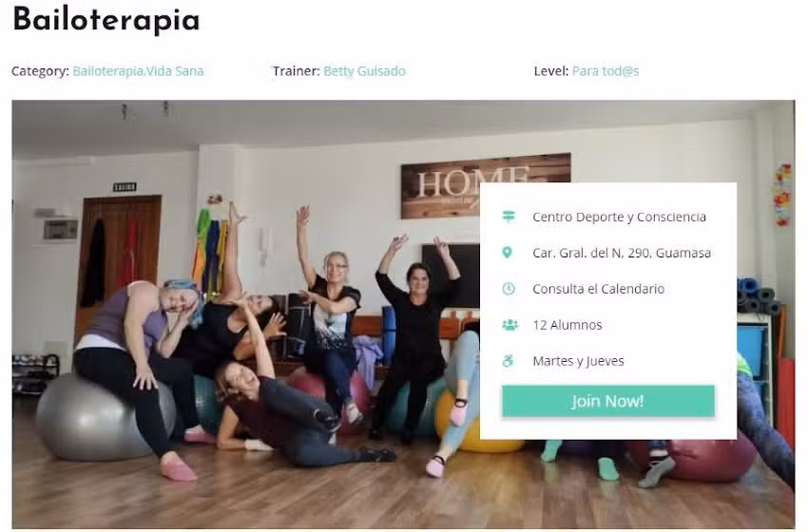Select the Consulta el Calendario text

[598, 289]
